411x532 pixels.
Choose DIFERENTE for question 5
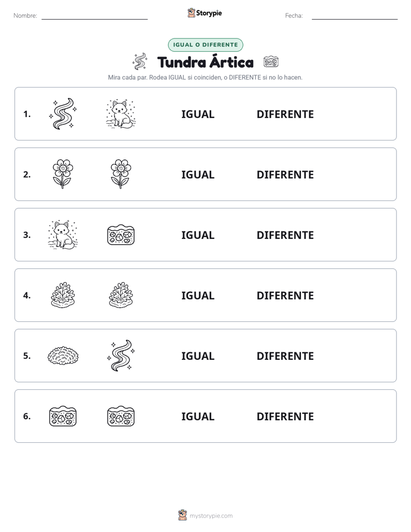click(285, 356)
